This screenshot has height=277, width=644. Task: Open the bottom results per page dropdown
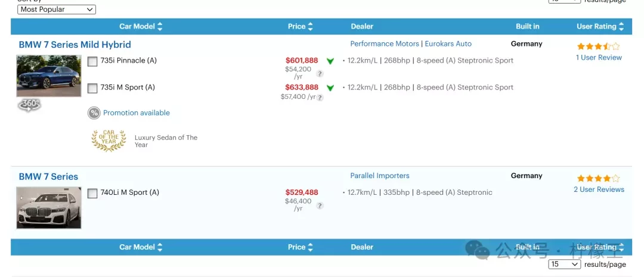pos(565,264)
